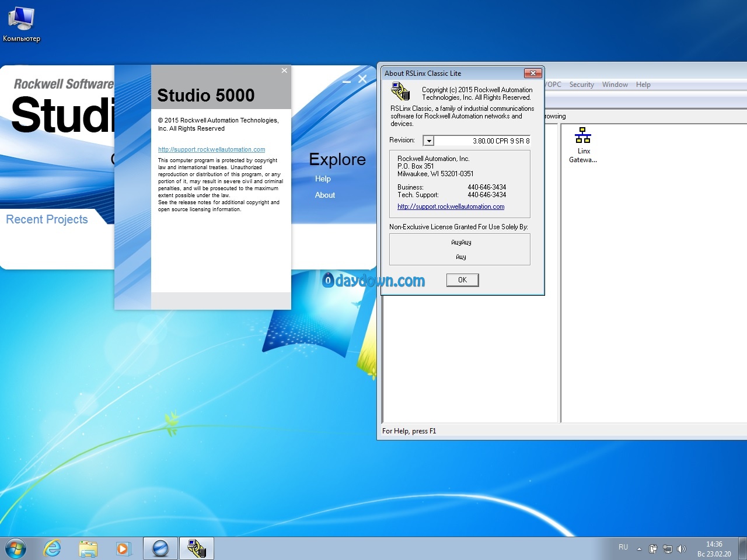
Task: Open the Window menu in RSLinx
Action: pos(615,85)
